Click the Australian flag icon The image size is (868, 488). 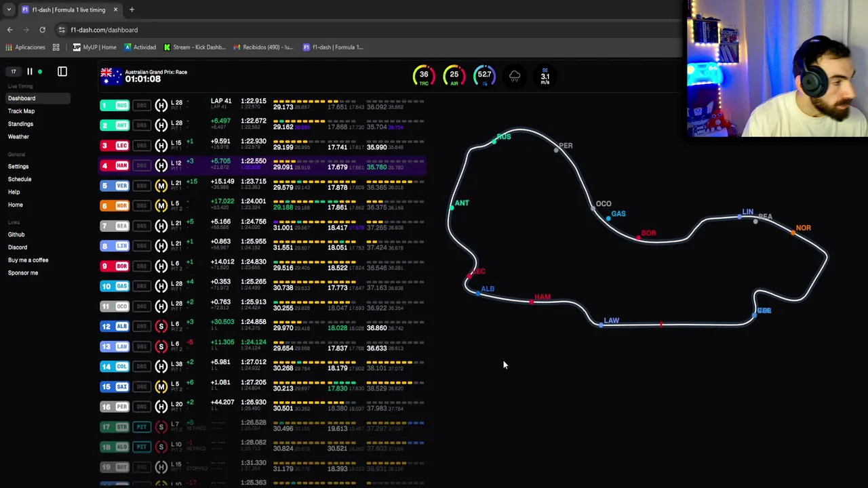(111, 76)
